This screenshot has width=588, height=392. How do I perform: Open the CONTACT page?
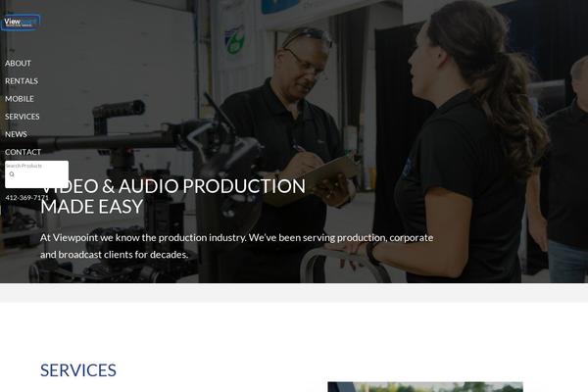[23, 152]
